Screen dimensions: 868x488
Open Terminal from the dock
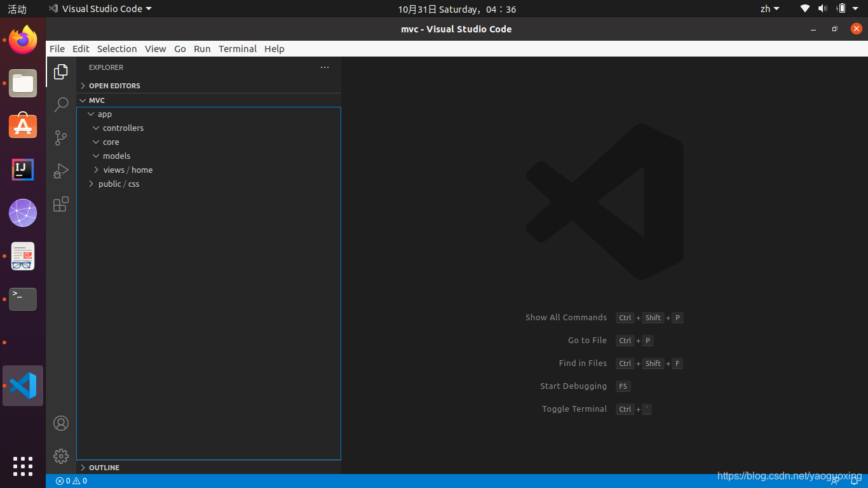[x=23, y=299]
